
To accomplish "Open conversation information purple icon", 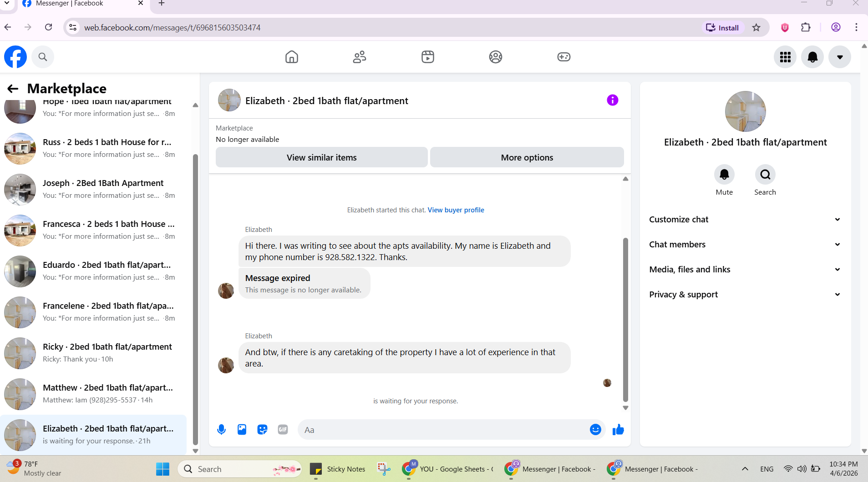I will point(613,100).
